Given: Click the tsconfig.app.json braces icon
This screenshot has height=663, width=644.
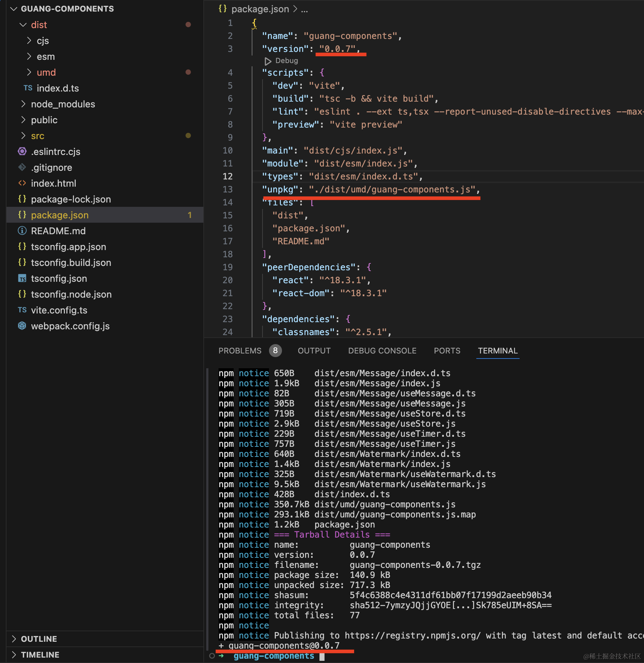Looking at the screenshot, I should [22, 246].
